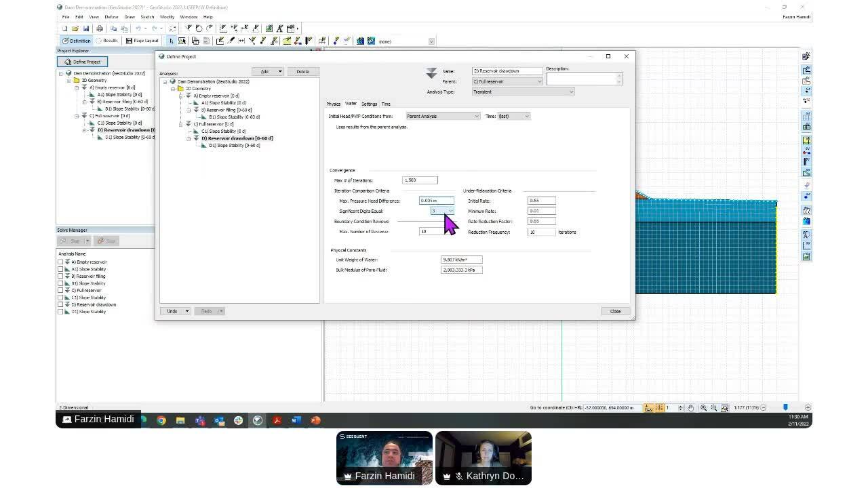Click the Undo button in Define Project dialog
Screen dimensions: 868x488
click(172, 311)
